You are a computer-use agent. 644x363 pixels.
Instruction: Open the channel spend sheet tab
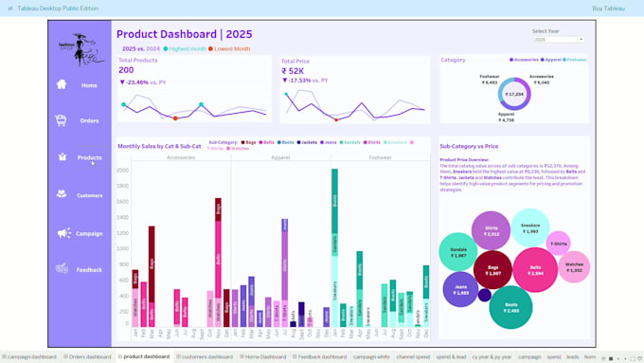(413, 356)
